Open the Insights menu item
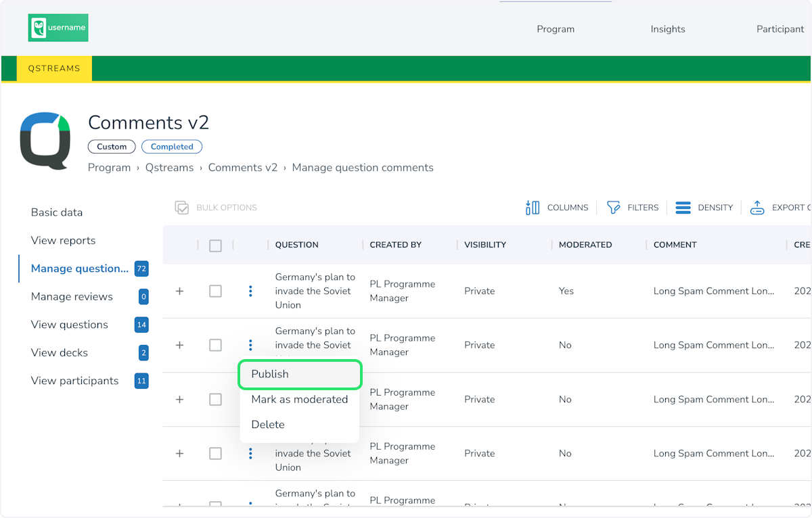The width and height of the screenshot is (812, 518). [668, 29]
